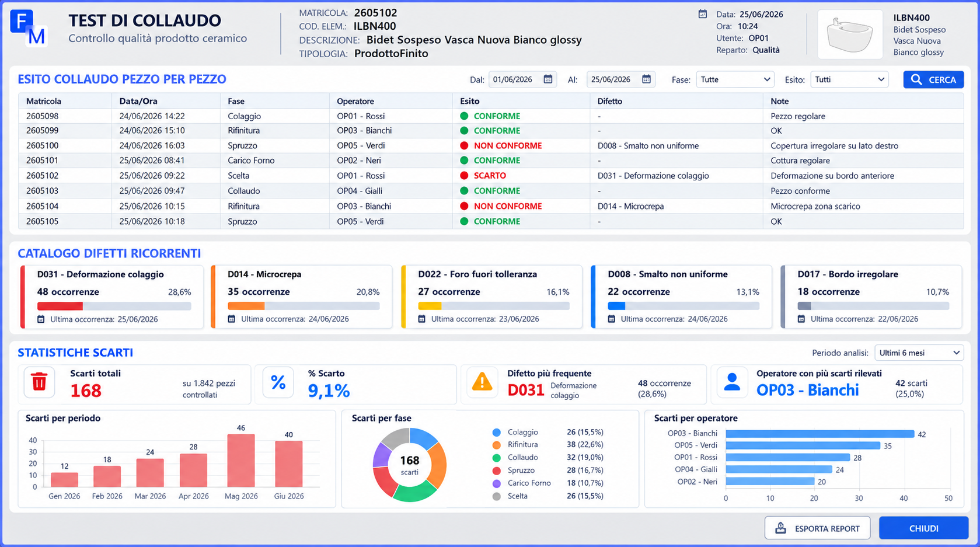This screenshot has height=547, width=980.
Task: Click the bidet product thumbnail image
Action: (x=850, y=34)
